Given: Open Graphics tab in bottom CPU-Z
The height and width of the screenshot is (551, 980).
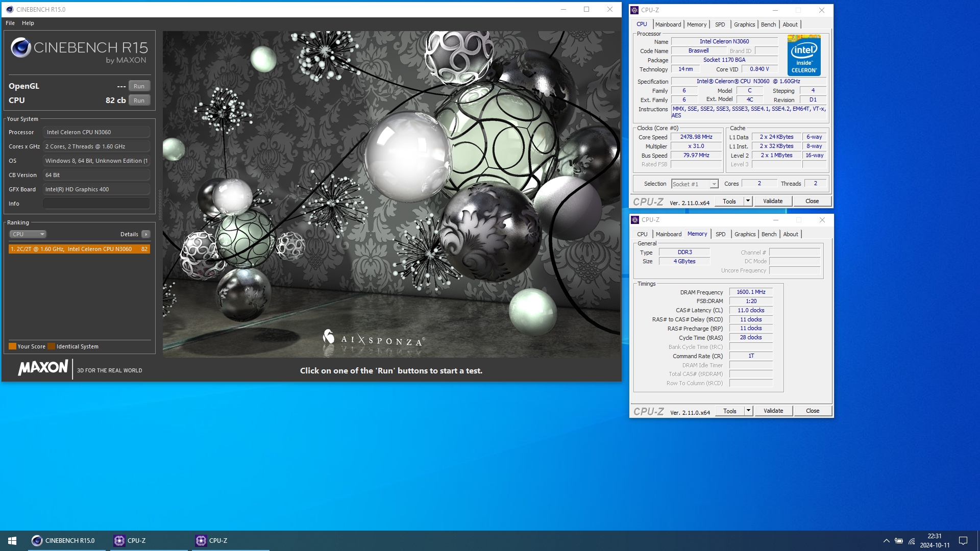Looking at the screenshot, I should (745, 234).
